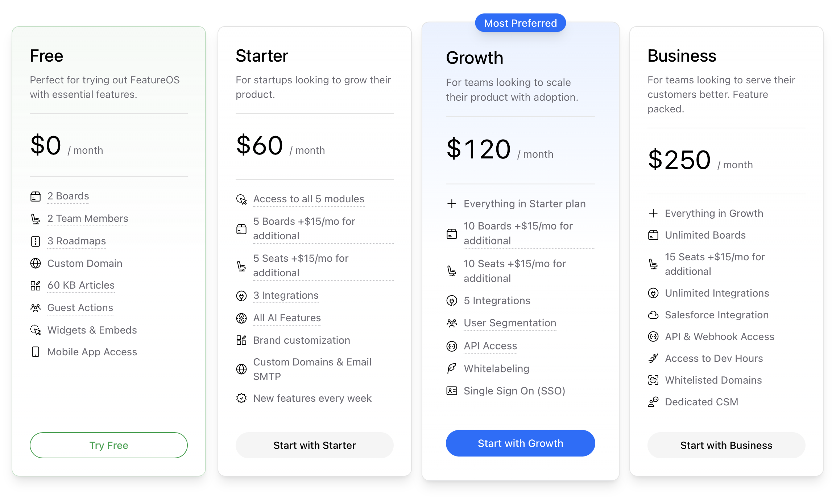Click the Single Sign On badge icon
This screenshot has width=832, height=504.
[x=452, y=391]
